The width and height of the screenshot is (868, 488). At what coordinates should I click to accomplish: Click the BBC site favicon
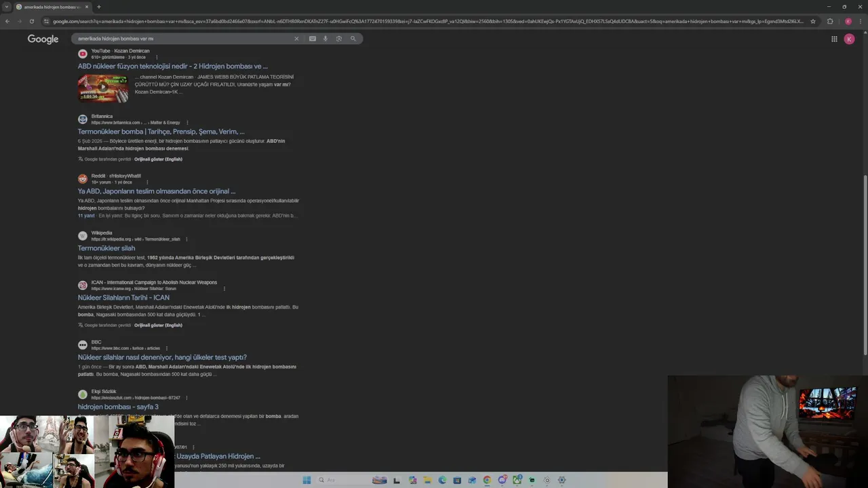point(83,345)
